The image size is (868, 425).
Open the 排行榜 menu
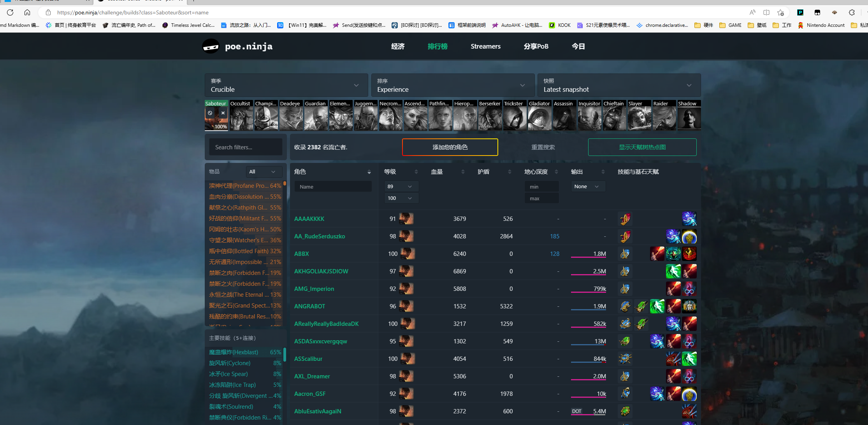(438, 46)
